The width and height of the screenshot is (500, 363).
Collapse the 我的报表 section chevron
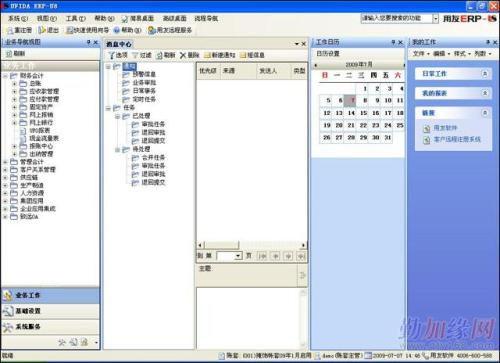pos(485,93)
